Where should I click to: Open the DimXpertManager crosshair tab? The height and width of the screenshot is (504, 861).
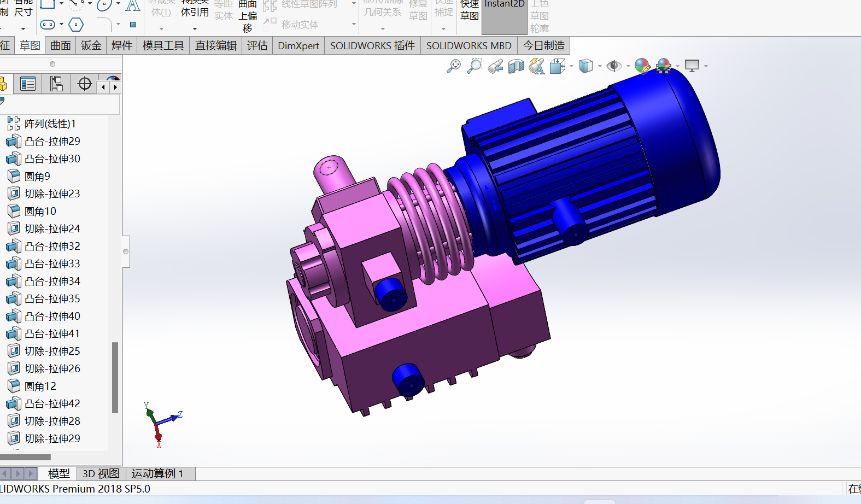(x=85, y=84)
